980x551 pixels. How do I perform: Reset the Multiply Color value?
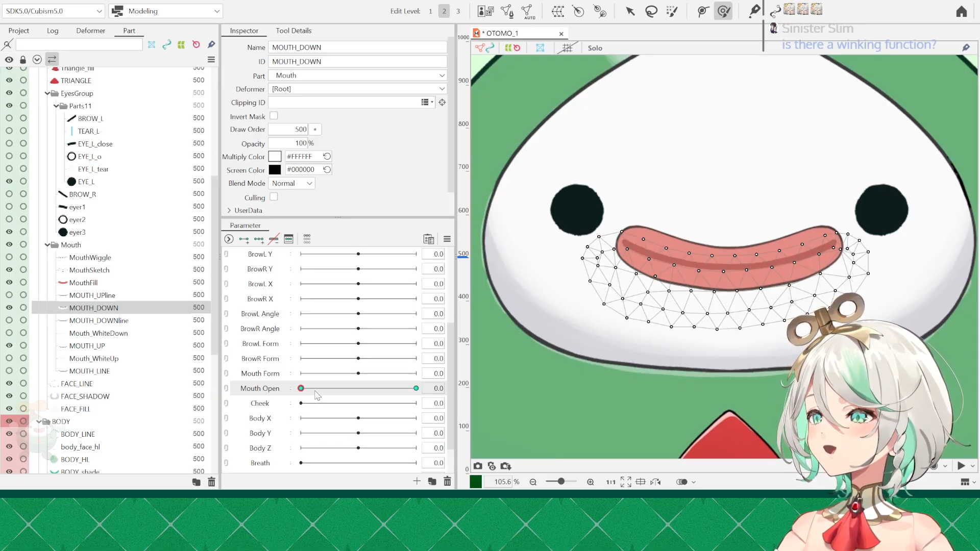pos(327,156)
